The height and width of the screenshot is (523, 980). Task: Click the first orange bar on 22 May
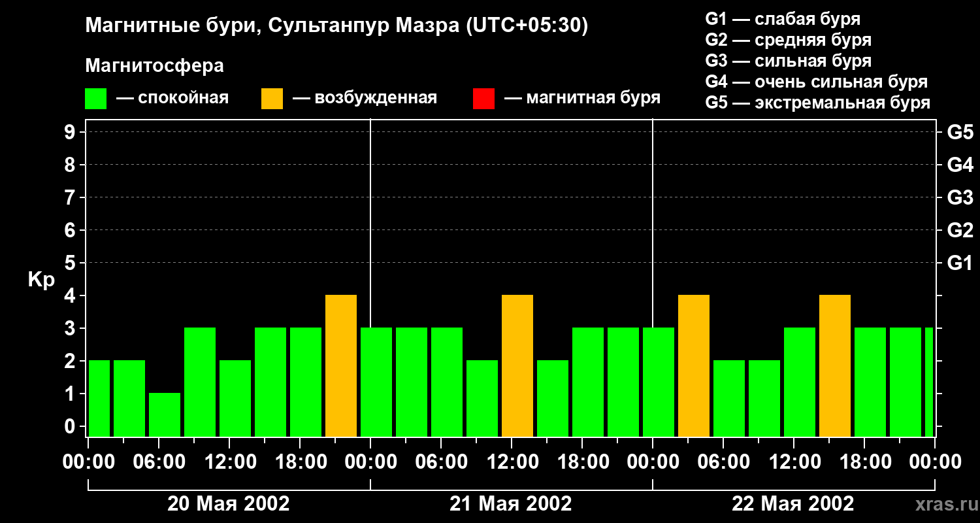[x=694, y=365]
